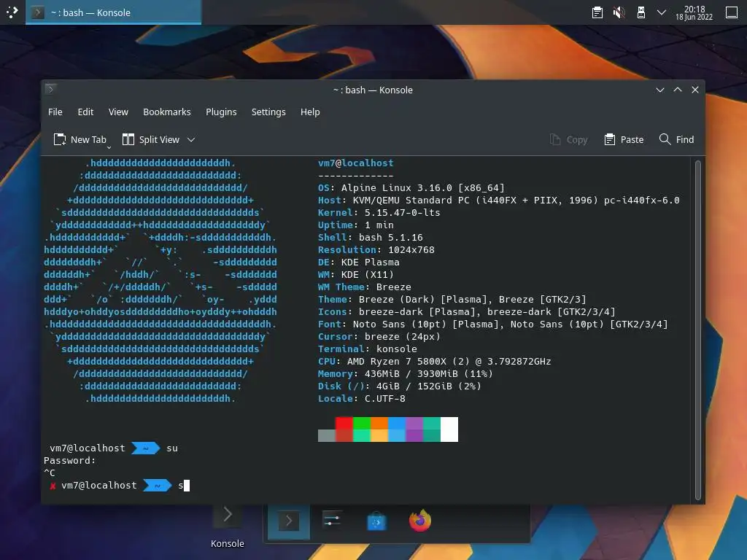Image resolution: width=747 pixels, height=560 pixels.
Task: Maximize the Konsole window
Action: click(678, 90)
